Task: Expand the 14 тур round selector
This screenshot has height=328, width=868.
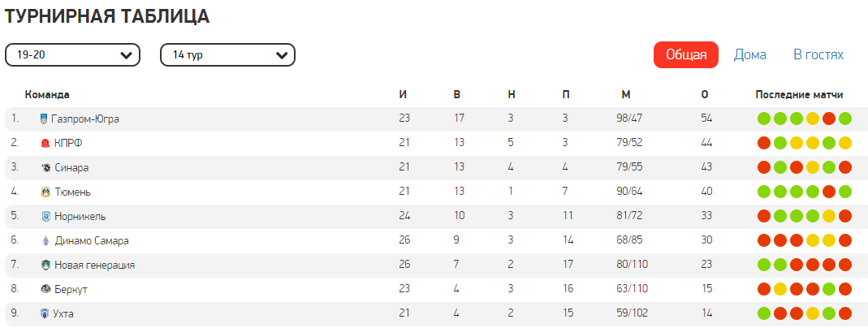Action: coord(227,55)
